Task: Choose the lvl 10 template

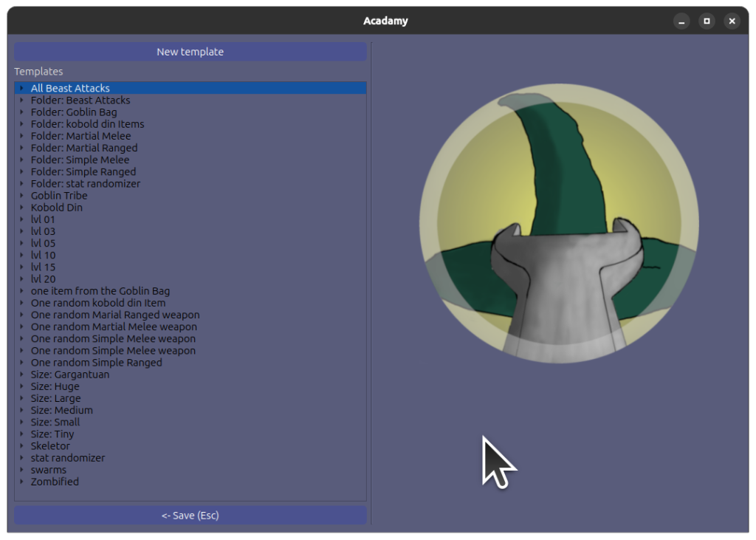Action: pos(43,255)
